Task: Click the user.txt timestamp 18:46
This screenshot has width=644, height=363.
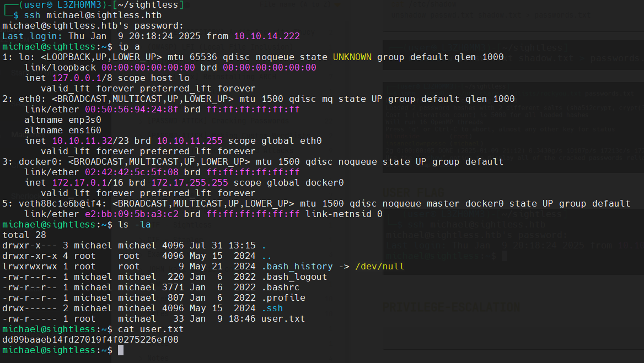Action: tap(242, 319)
